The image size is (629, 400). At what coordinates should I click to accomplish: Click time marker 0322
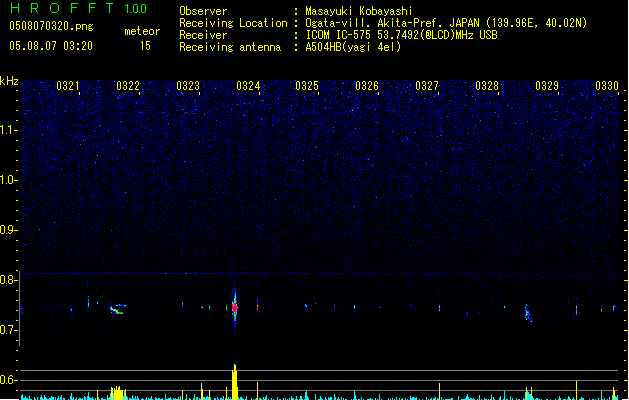128,85
